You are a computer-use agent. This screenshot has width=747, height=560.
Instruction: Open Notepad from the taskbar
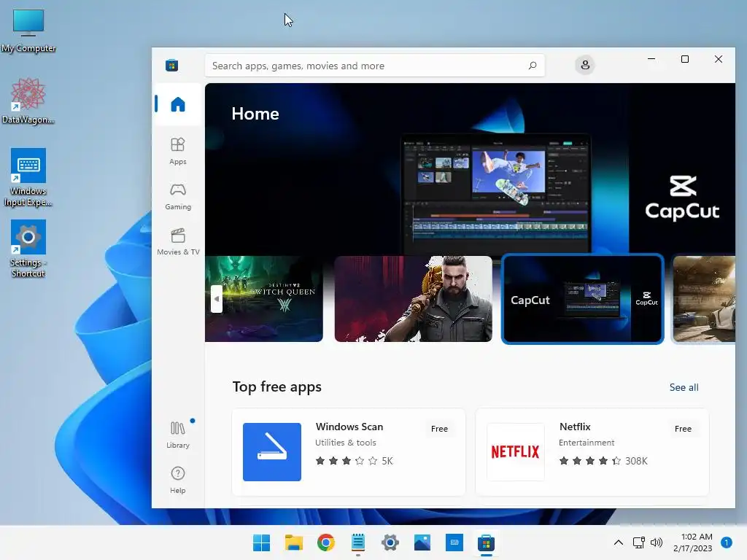point(358,542)
